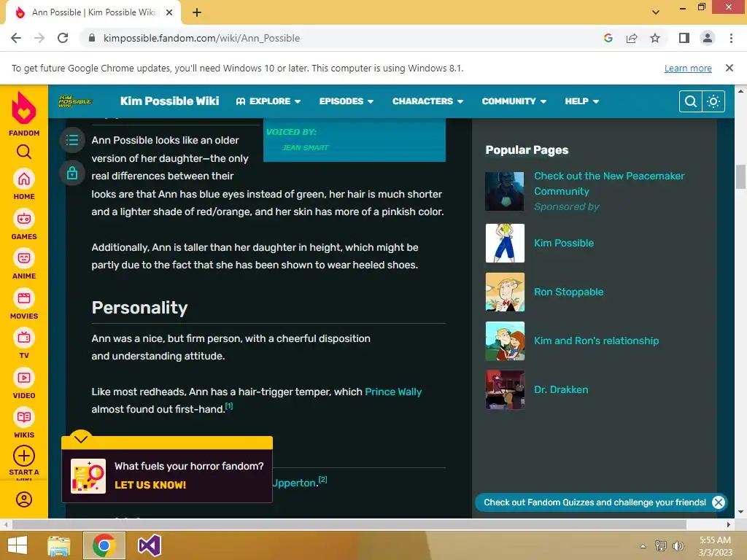Screen dimensions: 747x560
Task: Go back with the browser back arrow
Action: [16, 38]
